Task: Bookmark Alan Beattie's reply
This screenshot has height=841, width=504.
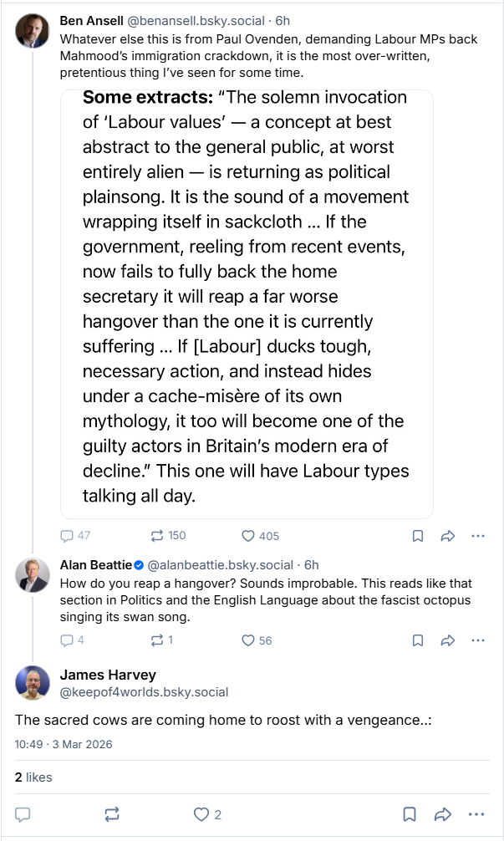Action: point(418,640)
